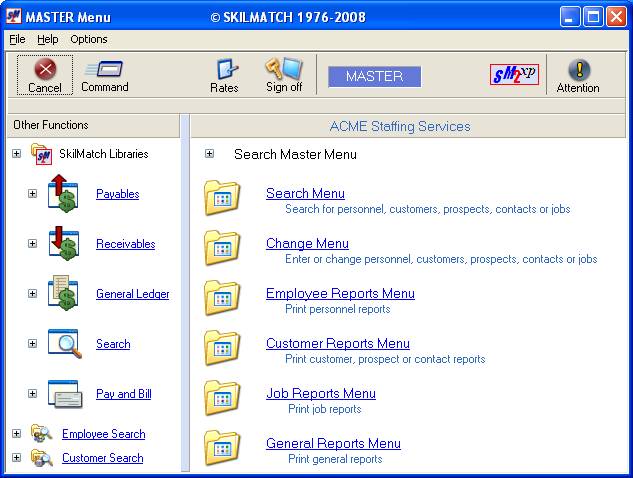Image resolution: width=633 pixels, height=478 pixels.
Task: Click 'Print general reports' description text
Action: point(335,459)
